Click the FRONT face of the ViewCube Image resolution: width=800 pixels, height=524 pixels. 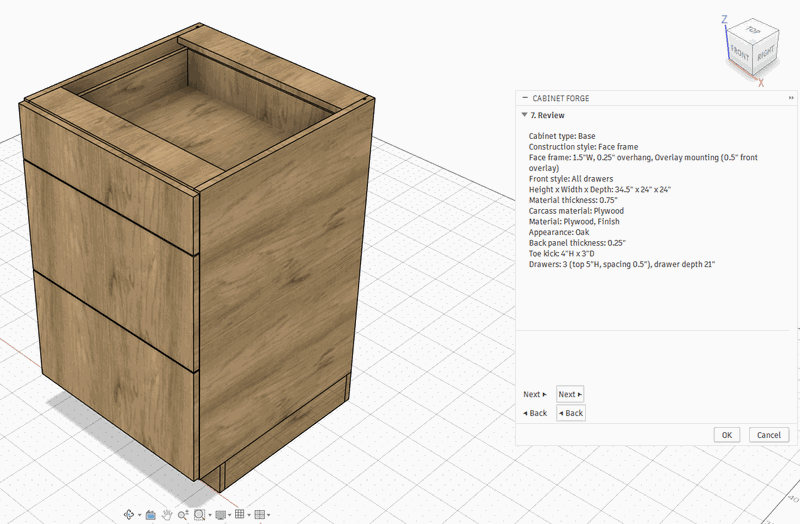[x=740, y=54]
